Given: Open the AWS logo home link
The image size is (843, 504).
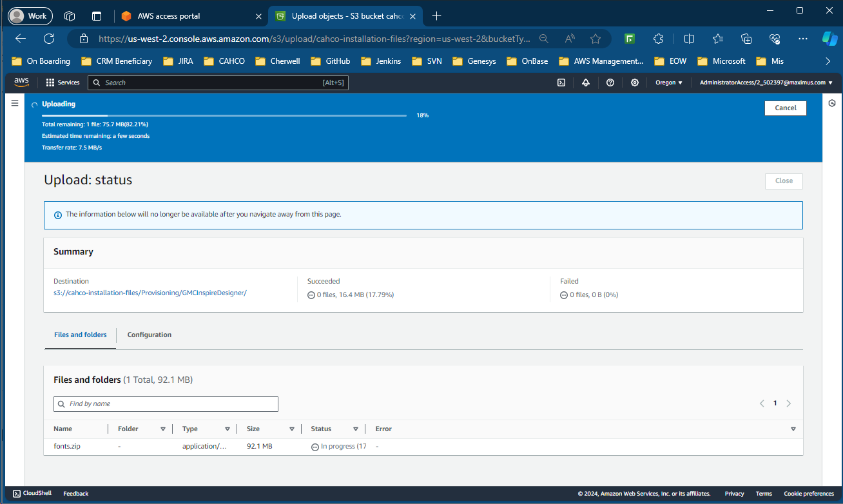Looking at the screenshot, I should pos(21,82).
